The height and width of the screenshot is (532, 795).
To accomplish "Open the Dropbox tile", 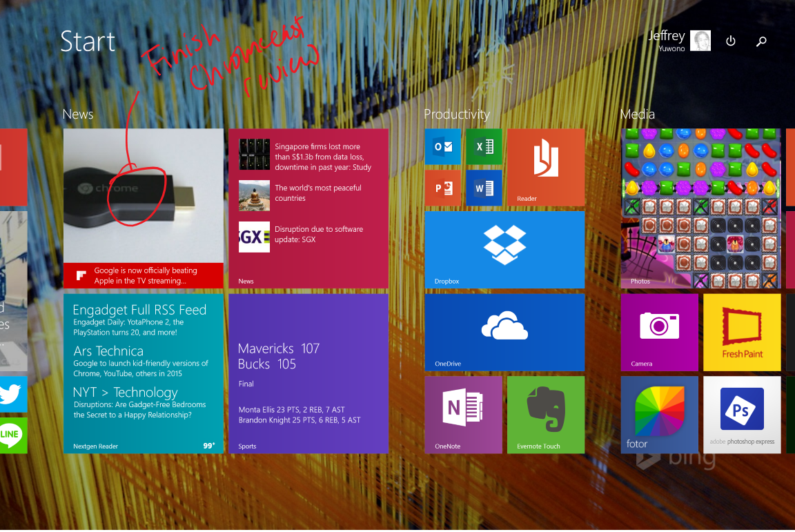I will pos(504,249).
